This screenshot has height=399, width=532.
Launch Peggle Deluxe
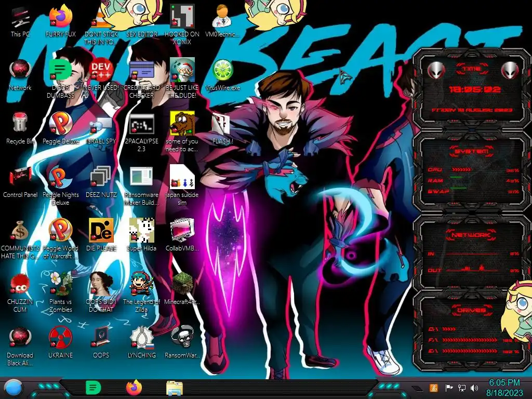(60, 123)
